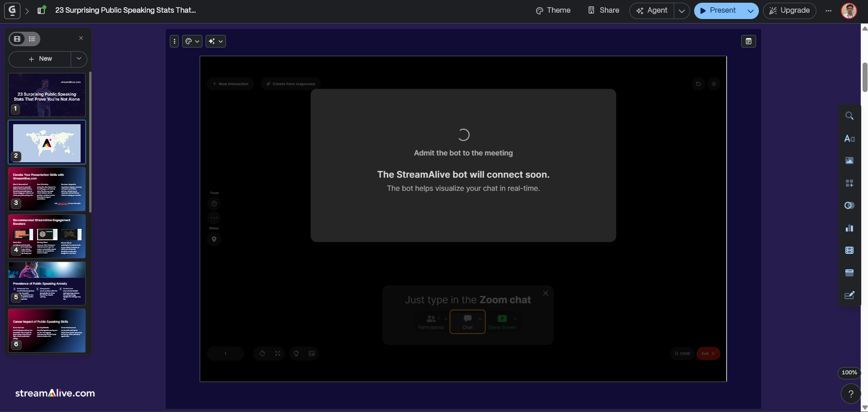Click the Upgrade button
The width and height of the screenshot is (868, 412).
coord(790,10)
